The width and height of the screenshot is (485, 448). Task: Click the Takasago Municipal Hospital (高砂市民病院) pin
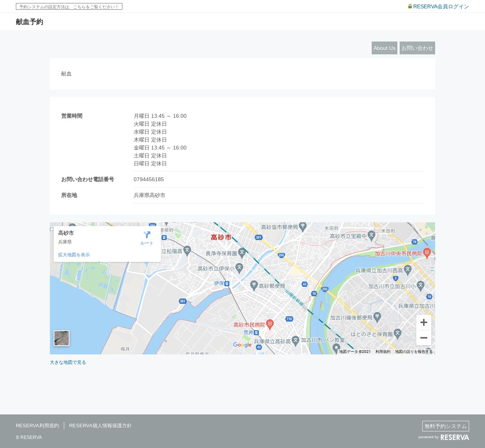[x=270, y=324]
